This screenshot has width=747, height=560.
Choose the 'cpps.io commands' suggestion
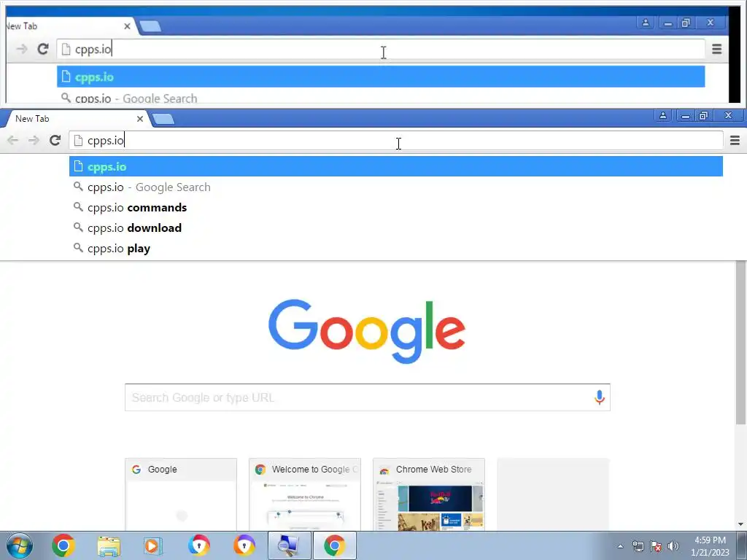tap(396, 208)
